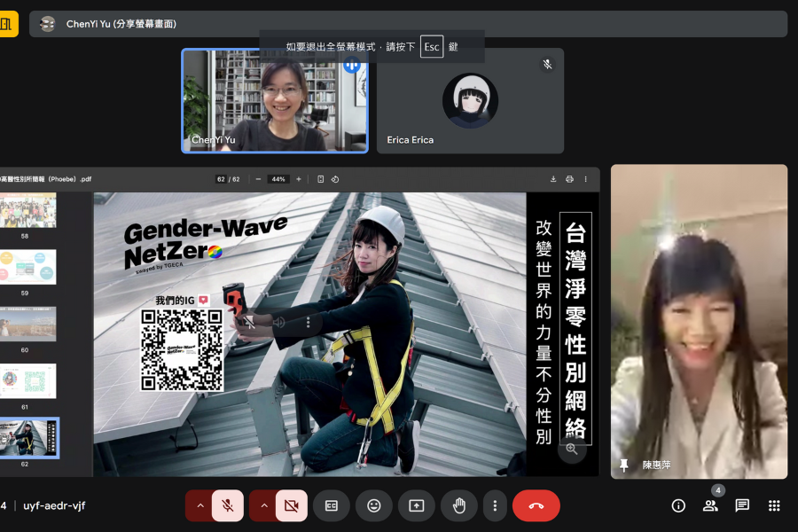Image resolution: width=798 pixels, height=532 pixels.
Task: Open the in-call chat panel
Action: click(x=742, y=505)
